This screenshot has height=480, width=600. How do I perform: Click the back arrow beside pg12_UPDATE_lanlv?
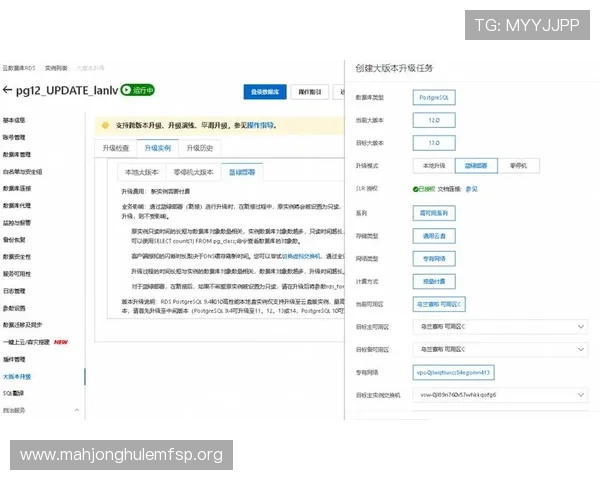click(x=7, y=90)
